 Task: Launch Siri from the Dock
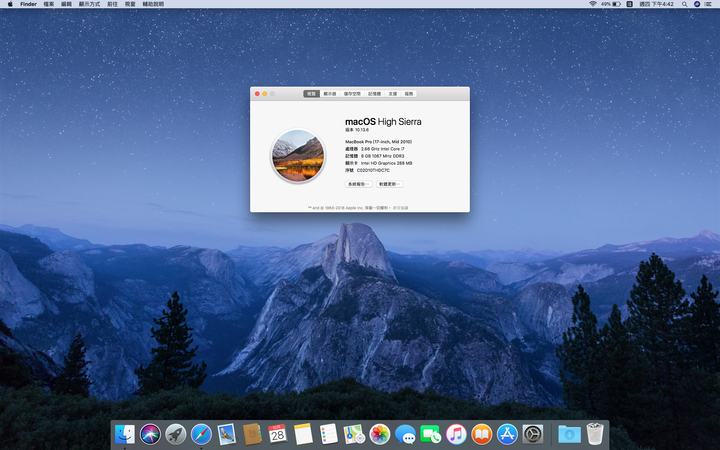pos(150,434)
